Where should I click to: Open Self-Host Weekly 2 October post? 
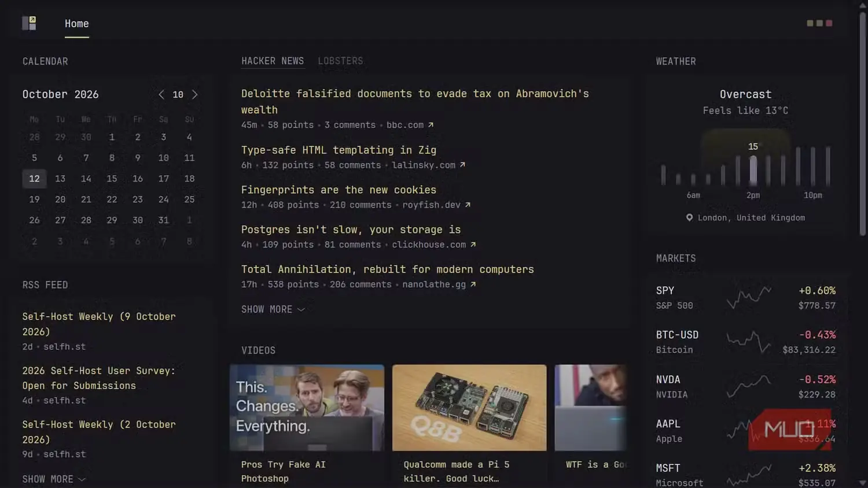(99, 432)
